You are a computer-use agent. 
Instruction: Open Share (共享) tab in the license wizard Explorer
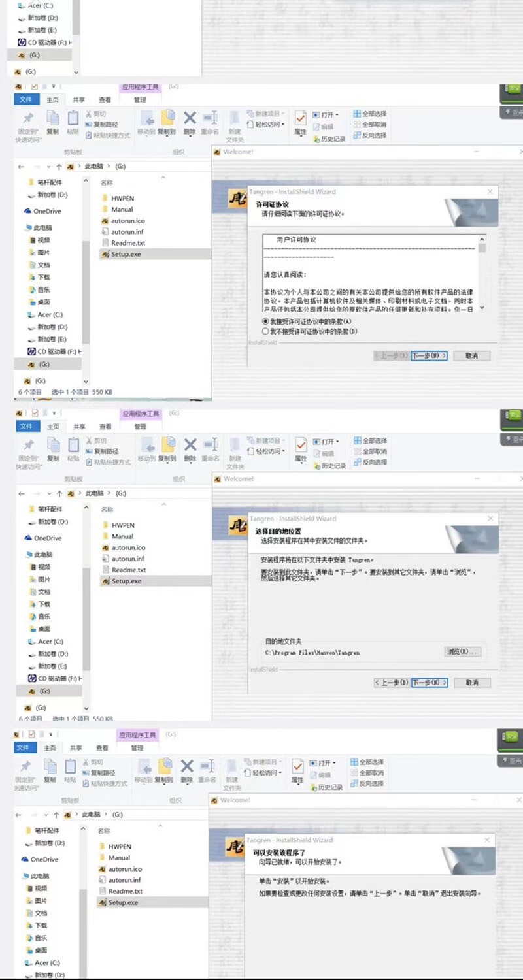[78, 100]
